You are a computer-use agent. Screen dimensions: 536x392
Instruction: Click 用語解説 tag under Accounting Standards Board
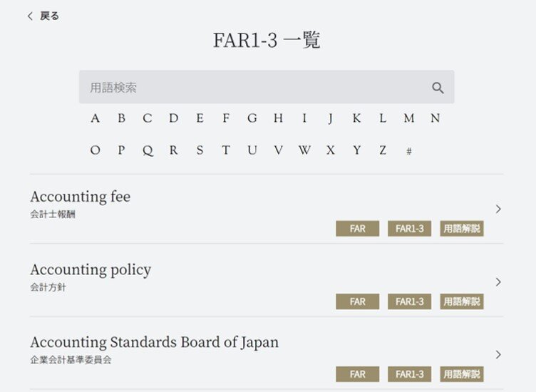(462, 374)
